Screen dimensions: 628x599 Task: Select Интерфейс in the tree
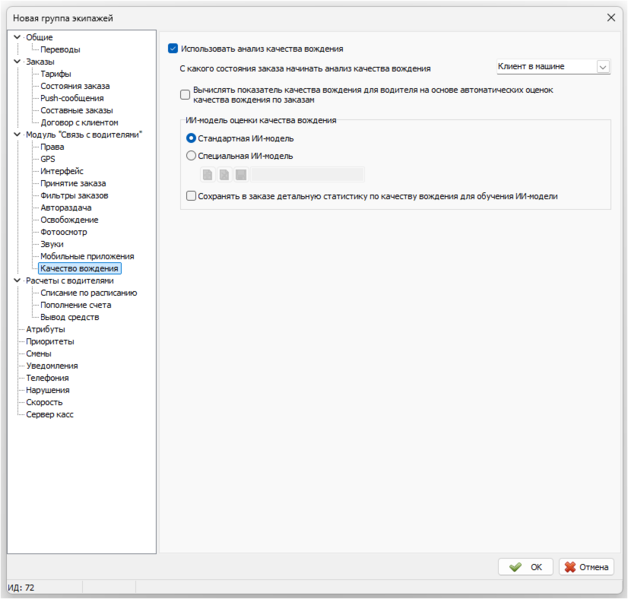[62, 171]
